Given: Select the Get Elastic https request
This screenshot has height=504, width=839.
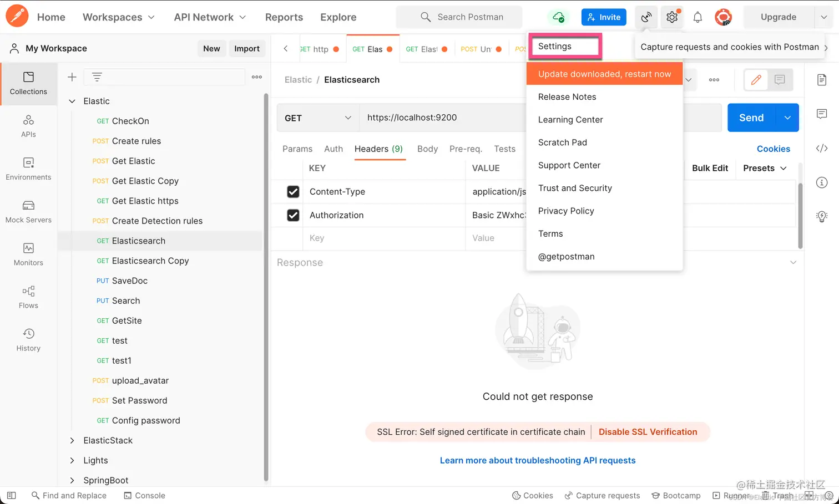Looking at the screenshot, I should 145,201.
